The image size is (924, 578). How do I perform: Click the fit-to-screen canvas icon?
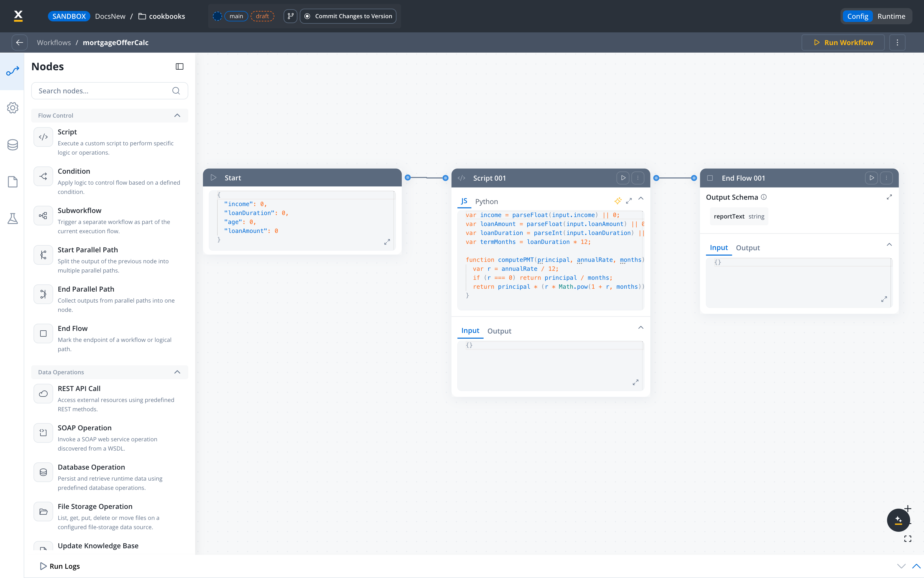click(908, 539)
